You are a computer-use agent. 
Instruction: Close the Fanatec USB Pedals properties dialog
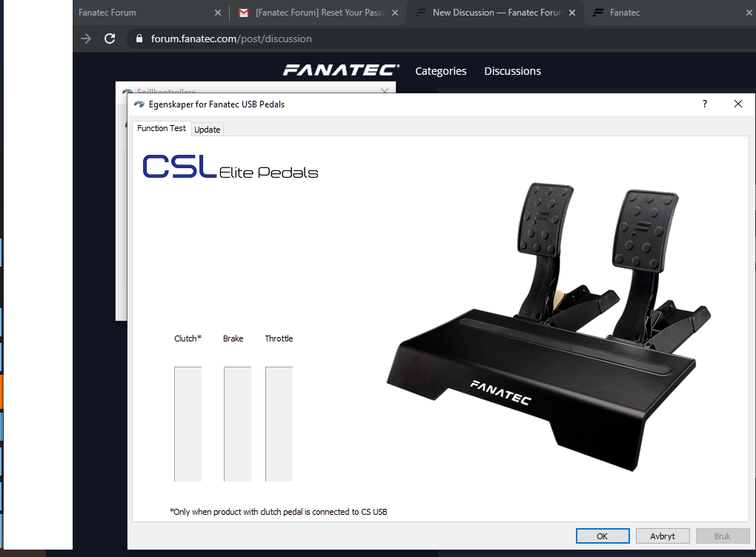[737, 104]
